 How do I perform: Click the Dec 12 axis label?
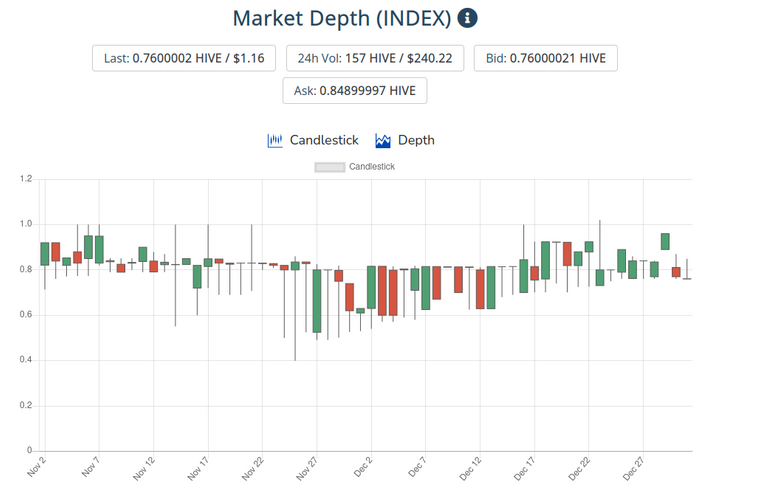471,468
